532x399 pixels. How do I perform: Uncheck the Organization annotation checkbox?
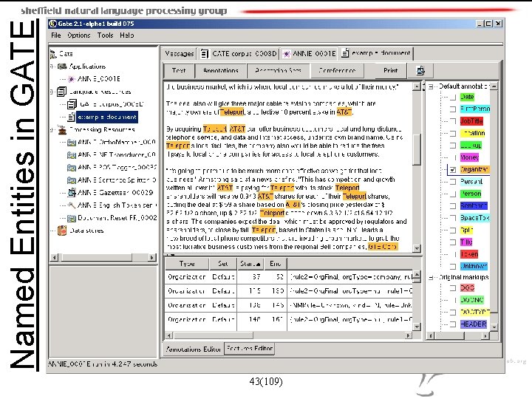click(453, 170)
